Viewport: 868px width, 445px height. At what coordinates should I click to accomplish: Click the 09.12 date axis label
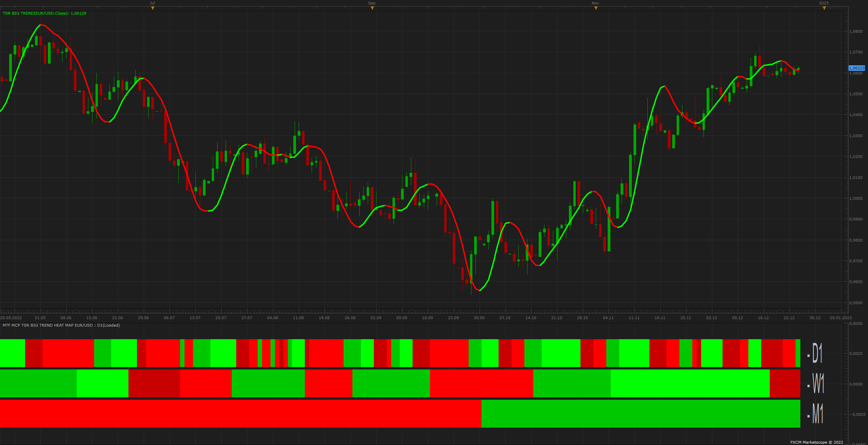[x=737, y=318]
